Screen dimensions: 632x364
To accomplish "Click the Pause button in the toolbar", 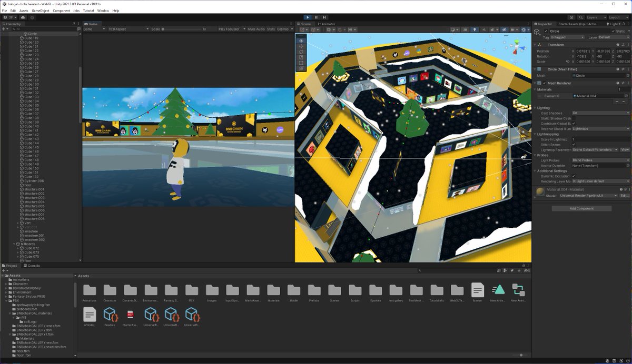I will point(316,17).
